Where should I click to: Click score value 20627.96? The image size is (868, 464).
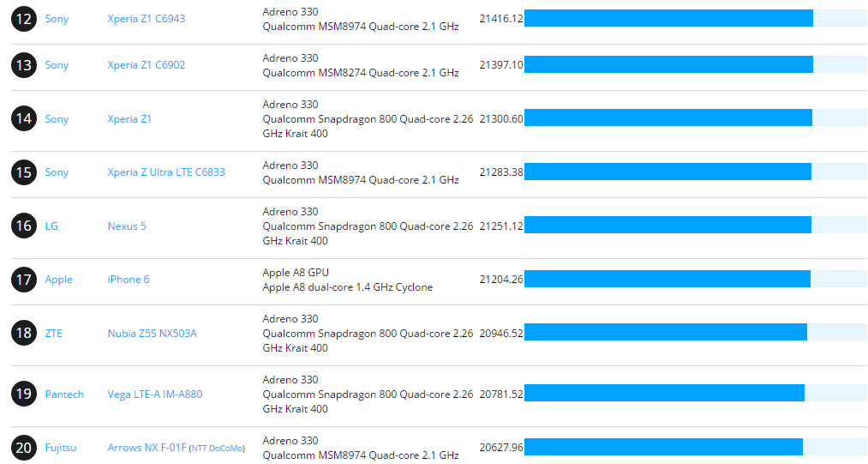pyautogui.click(x=501, y=448)
